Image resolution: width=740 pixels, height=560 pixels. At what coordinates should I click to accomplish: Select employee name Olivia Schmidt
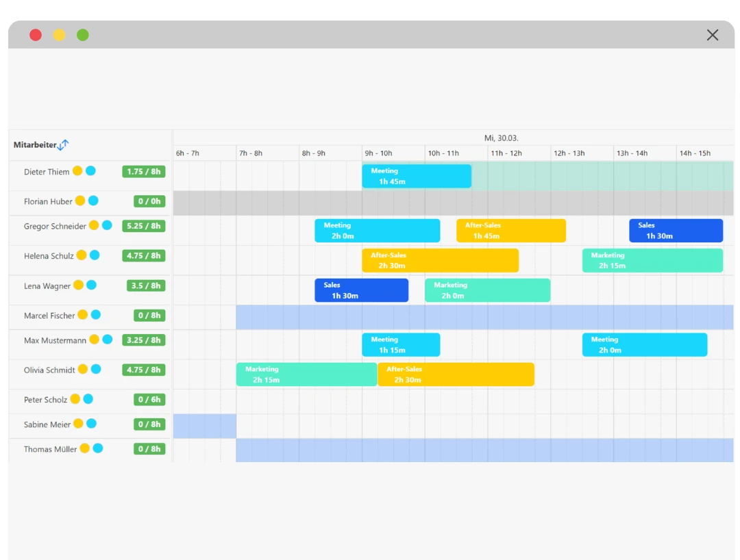pos(49,370)
